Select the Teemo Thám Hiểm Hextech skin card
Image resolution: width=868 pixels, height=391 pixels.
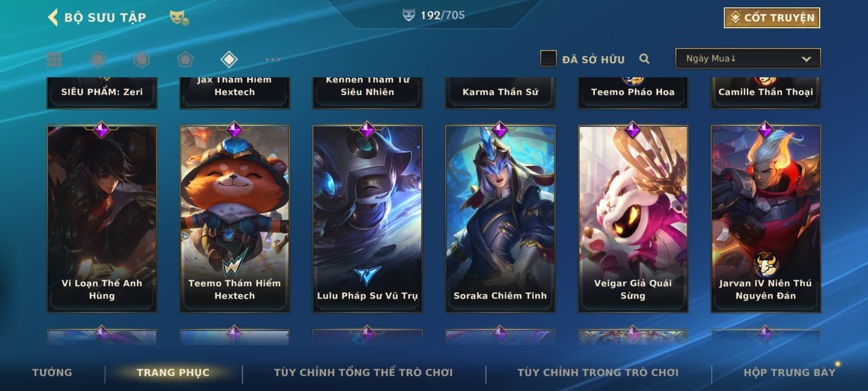pos(235,219)
